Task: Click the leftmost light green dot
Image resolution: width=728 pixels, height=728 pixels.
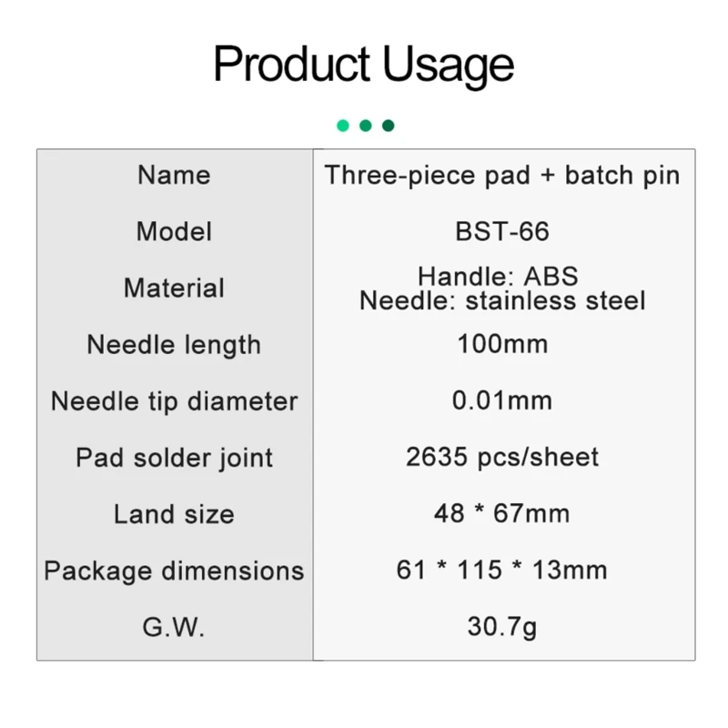Action: pyautogui.click(x=343, y=126)
